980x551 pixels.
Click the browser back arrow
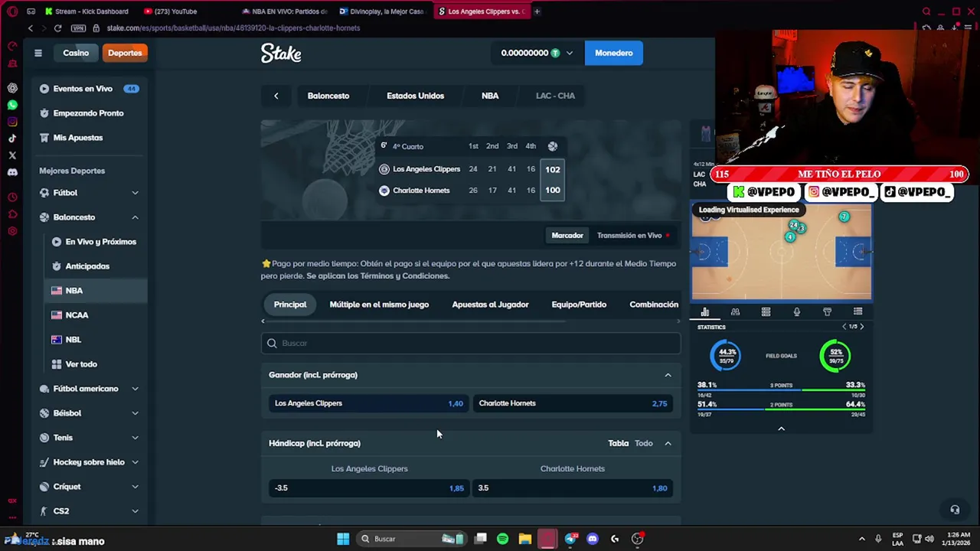point(31,28)
